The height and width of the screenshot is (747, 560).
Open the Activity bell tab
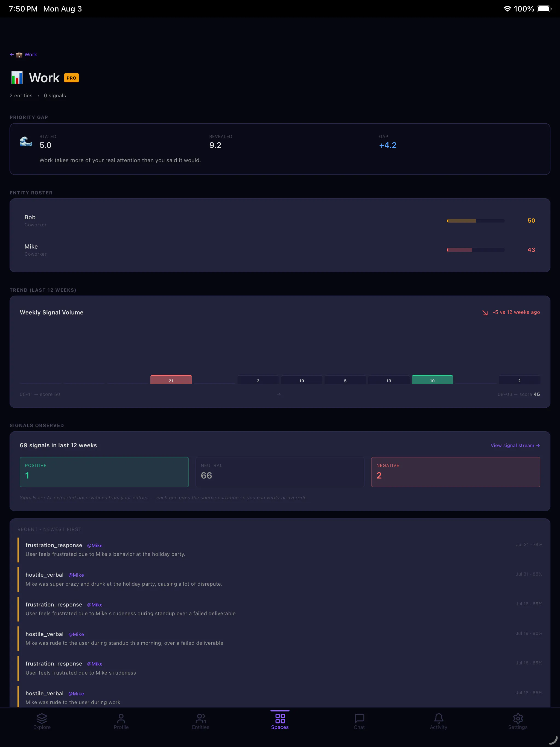coord(438,722)
